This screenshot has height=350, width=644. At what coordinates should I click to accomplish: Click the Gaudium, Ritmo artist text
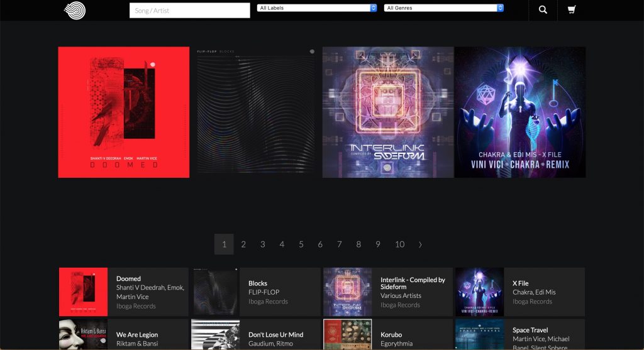[270, 344]
